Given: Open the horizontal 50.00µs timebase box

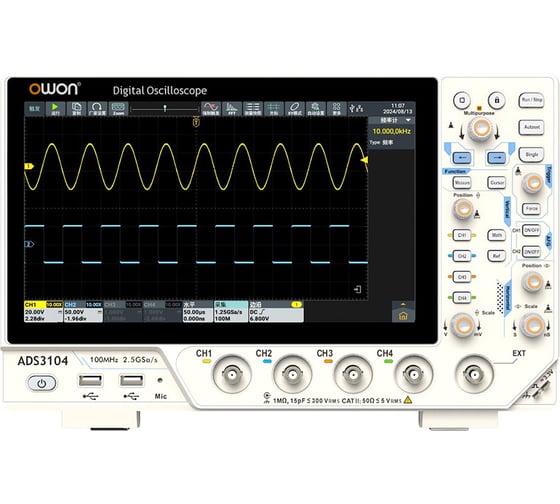Looking at the screenshot, I should 198,311.
